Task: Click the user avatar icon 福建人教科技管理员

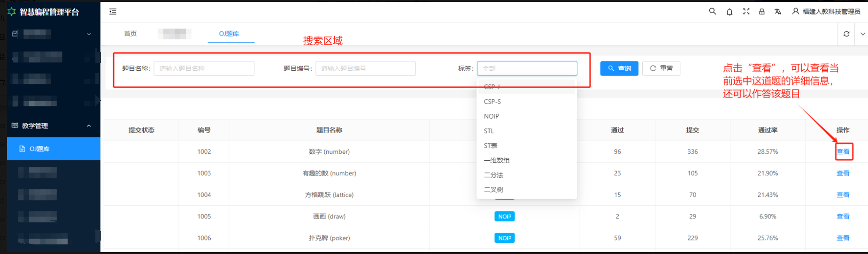Action: [796, 12]
